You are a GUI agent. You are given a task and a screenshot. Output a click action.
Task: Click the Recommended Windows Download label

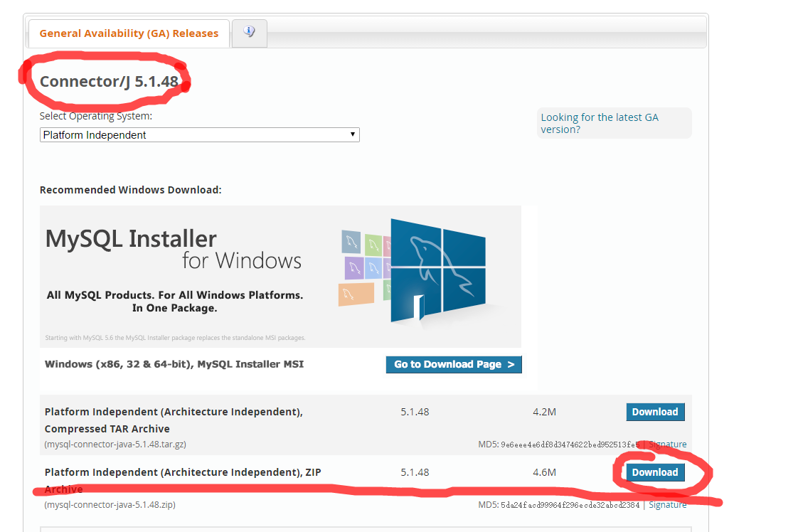130,190
